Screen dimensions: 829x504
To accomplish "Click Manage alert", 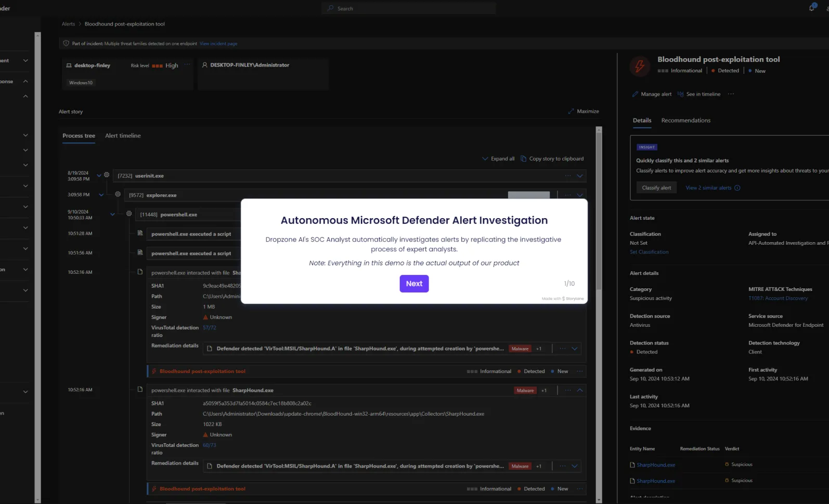I will (652, 94).
